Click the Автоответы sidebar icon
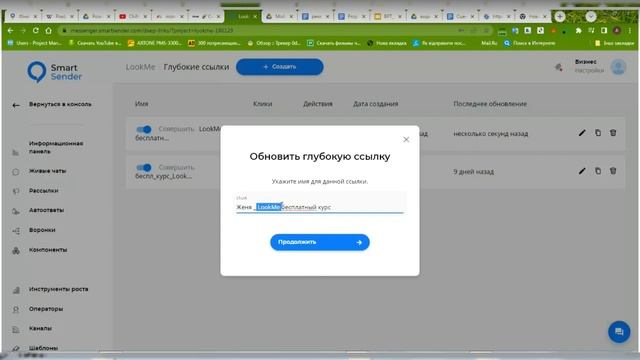The width and height of the screenshot is (640, 360). pos(16,211)
